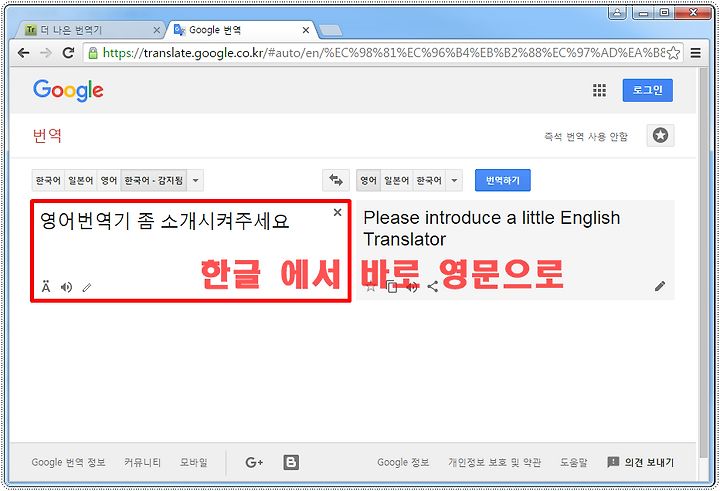Screen dimensions: 720x491
Task: Open Google+ icon in footer
Action: tap(254, 462)
